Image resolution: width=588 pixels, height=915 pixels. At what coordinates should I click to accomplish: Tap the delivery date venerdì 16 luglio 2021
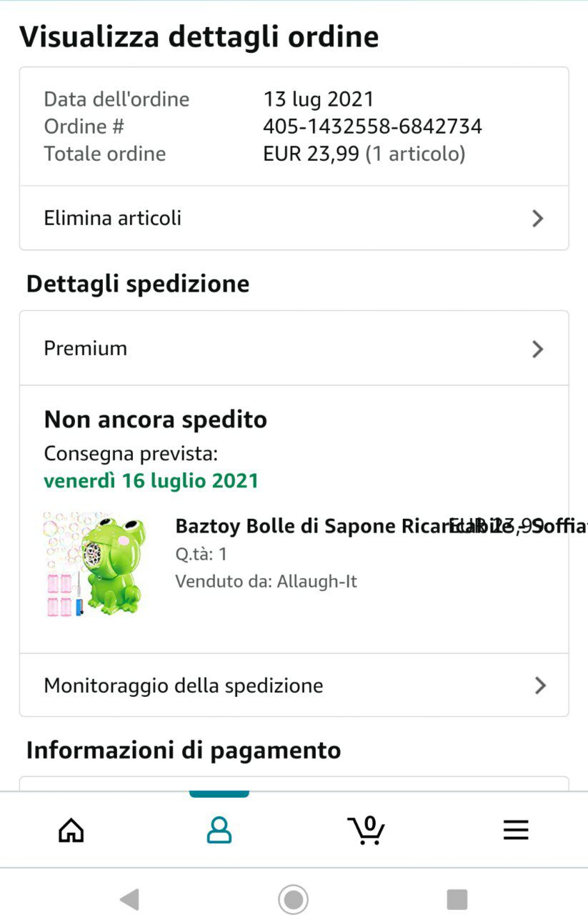(x=151, y=480)
